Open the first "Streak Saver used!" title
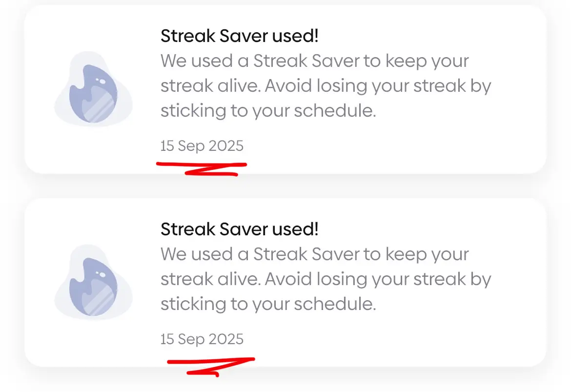Image resolution: width=571 pixels, height=392 pixels. [240, 36]
